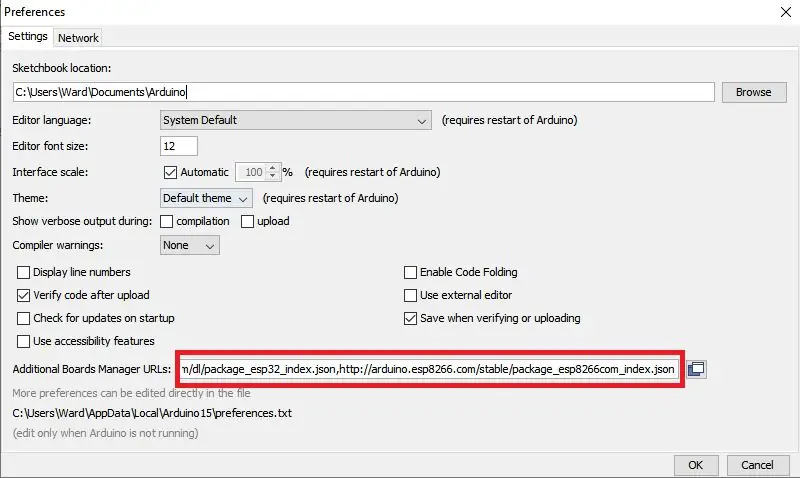
Task: Open the Editor language dropdown
Action: click(295, 120)
